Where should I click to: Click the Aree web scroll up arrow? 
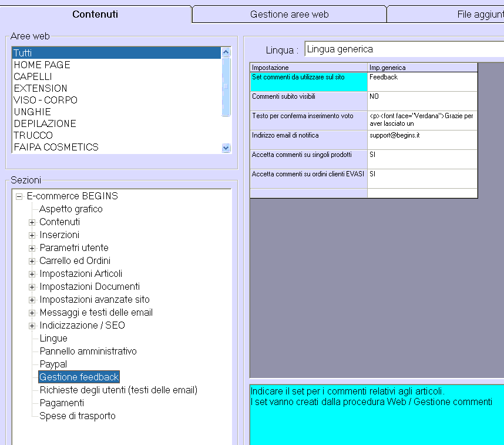click(x=226, y=52)
